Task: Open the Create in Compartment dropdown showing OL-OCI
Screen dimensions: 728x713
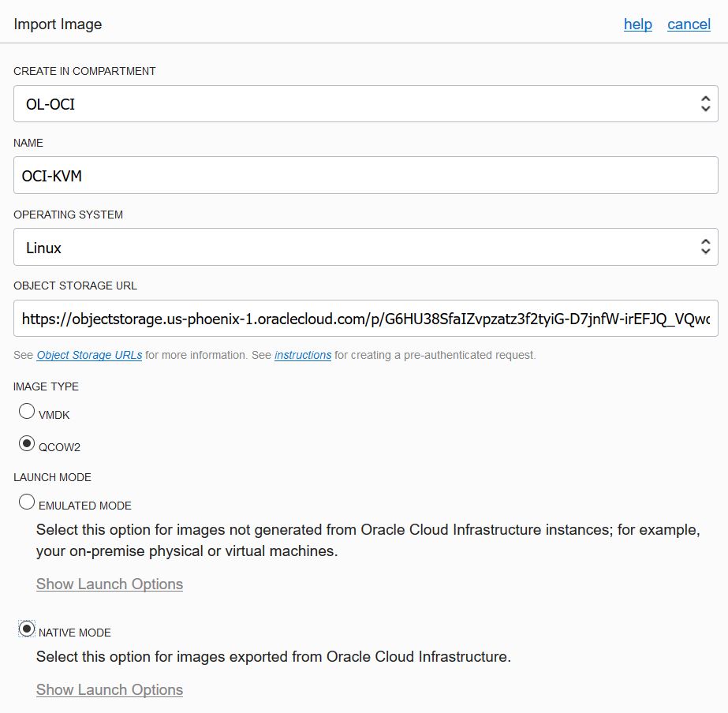Action: [x=355, y=104]
